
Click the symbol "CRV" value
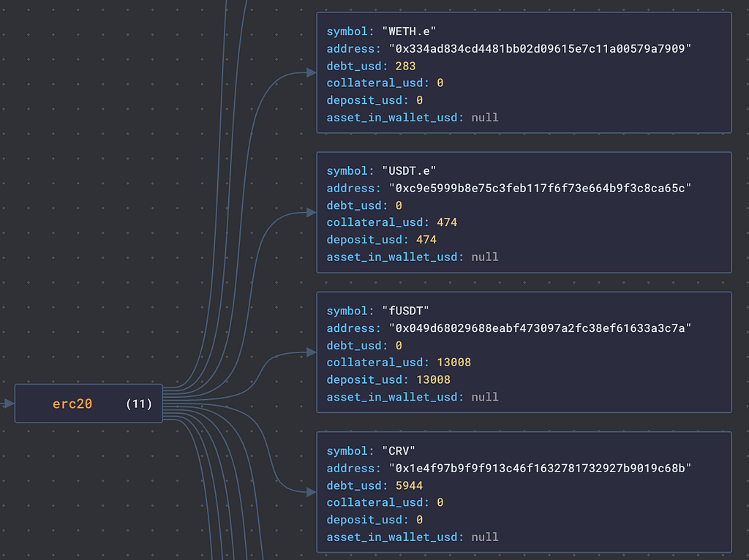point(399,450)
